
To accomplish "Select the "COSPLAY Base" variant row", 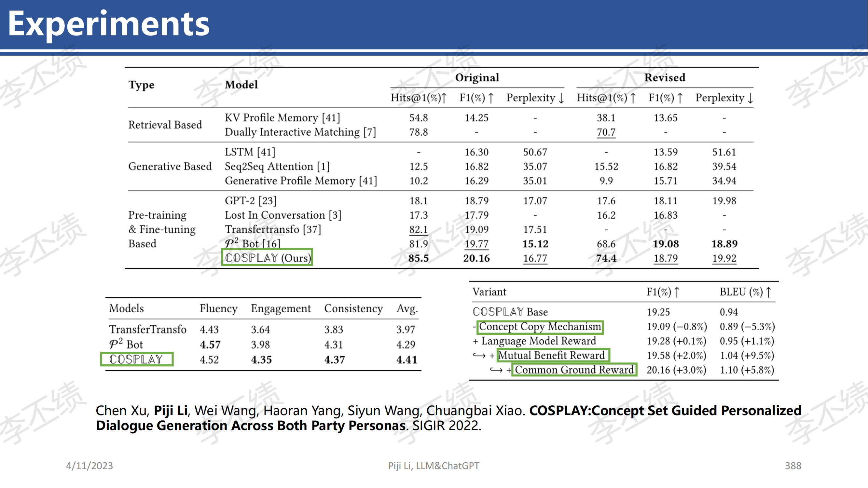I will pyautogui.click(x=624, y=312).
